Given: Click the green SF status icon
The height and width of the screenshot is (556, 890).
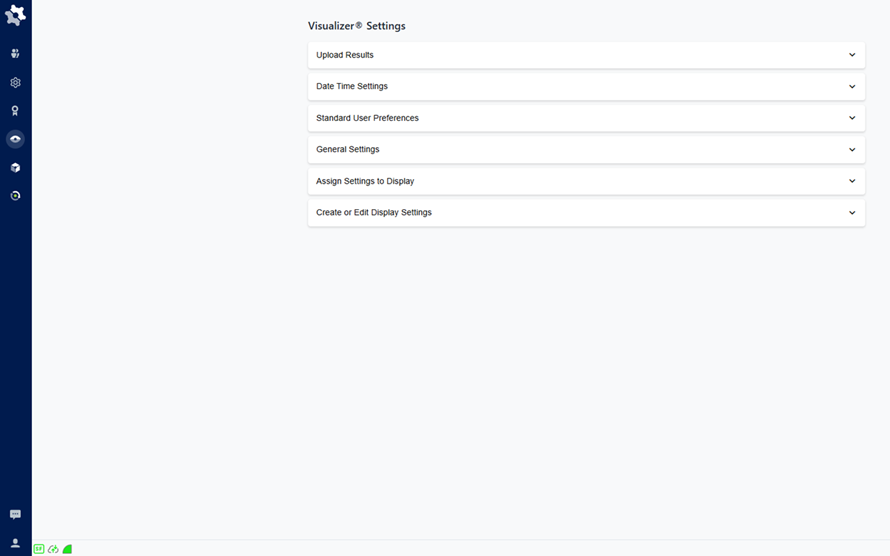Looking at the screenshot, I should (39, 549).
